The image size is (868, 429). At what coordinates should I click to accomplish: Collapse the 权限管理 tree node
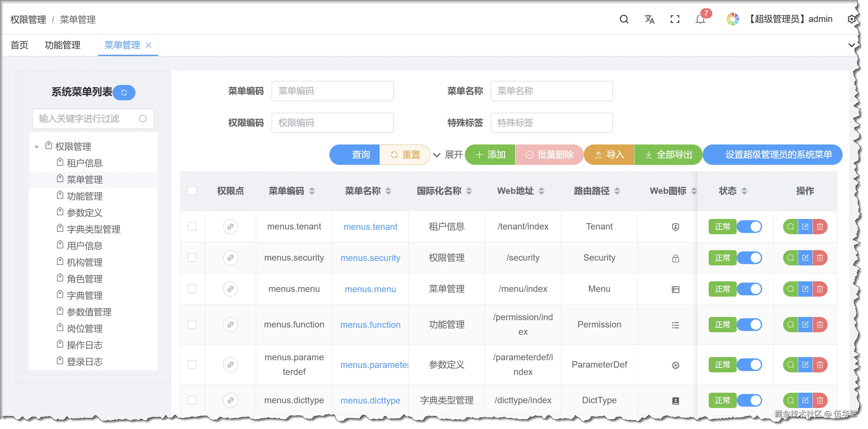tap(37, 147)
